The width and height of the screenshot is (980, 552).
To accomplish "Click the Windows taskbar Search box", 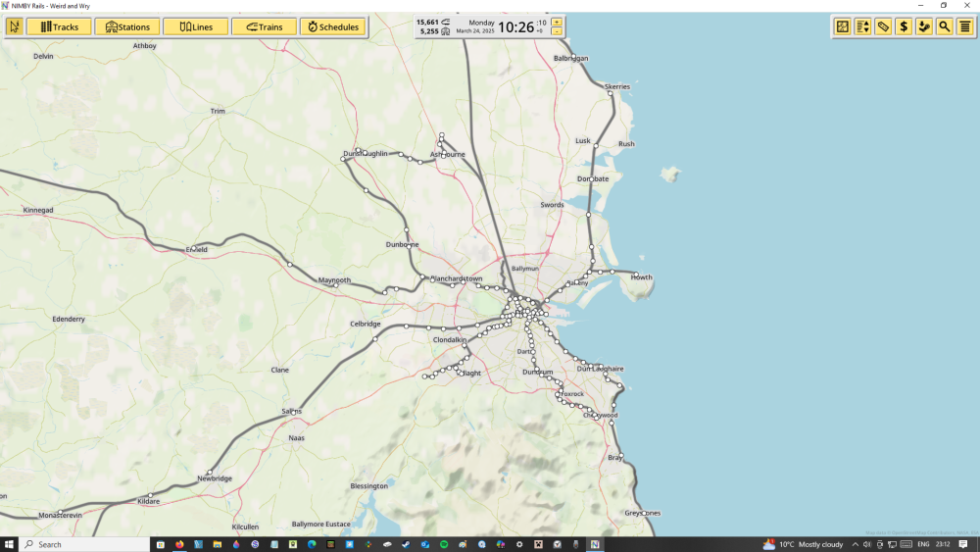I will (x=83, y=544).
